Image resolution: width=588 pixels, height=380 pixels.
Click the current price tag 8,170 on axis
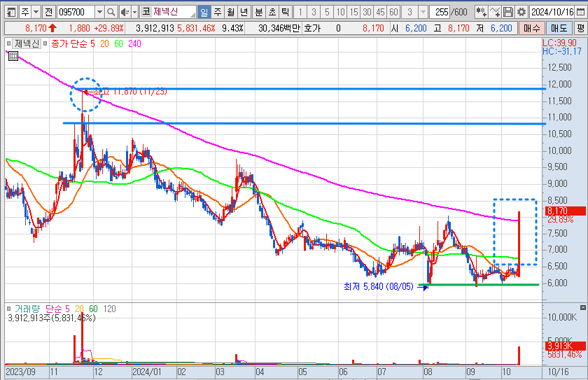click(566, 211)
